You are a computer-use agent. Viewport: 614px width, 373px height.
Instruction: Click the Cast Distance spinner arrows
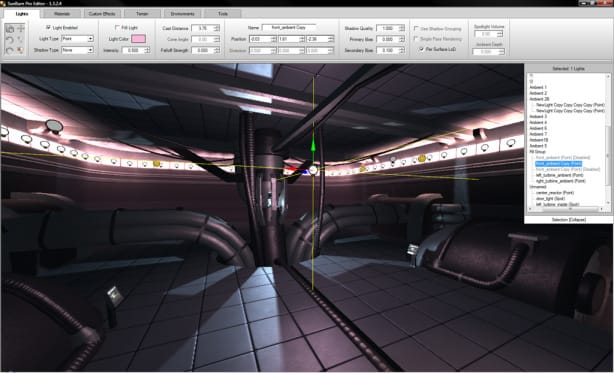(217, 28)
